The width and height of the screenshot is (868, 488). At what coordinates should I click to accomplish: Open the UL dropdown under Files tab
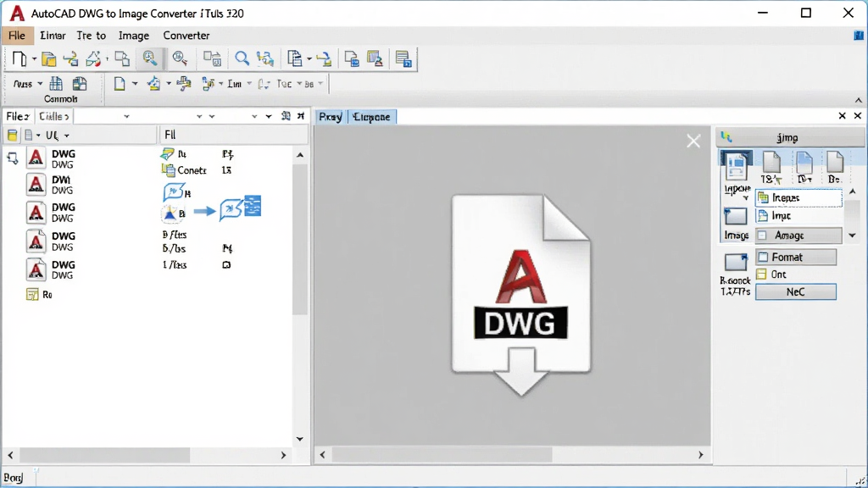[66, 136]
